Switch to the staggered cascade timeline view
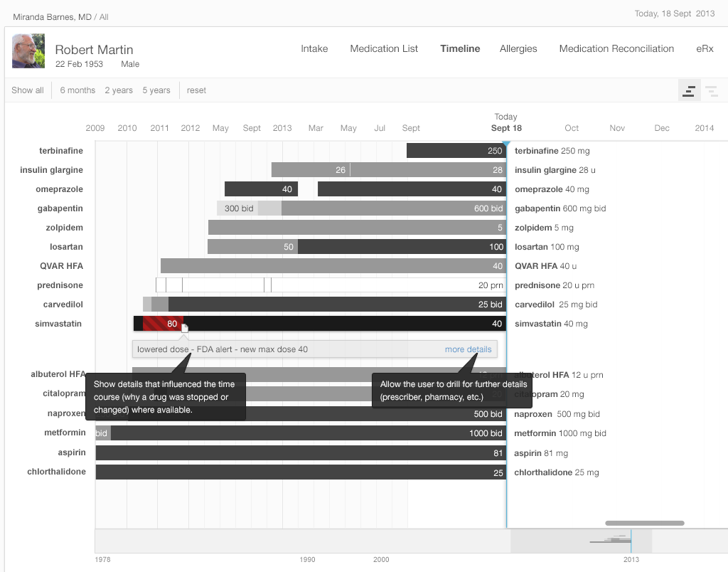Image resolution: width=728 pixels, height=572 pixels. point(711,90)
